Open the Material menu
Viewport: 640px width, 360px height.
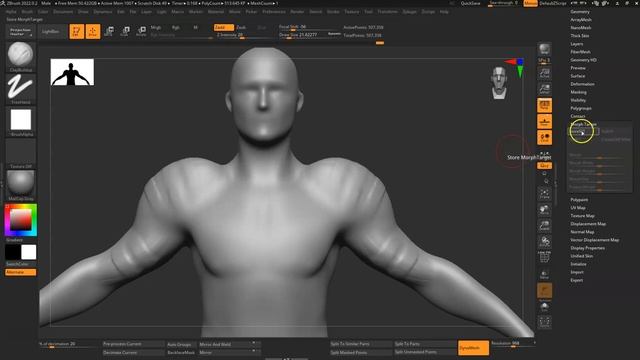[x=216, y=12]
